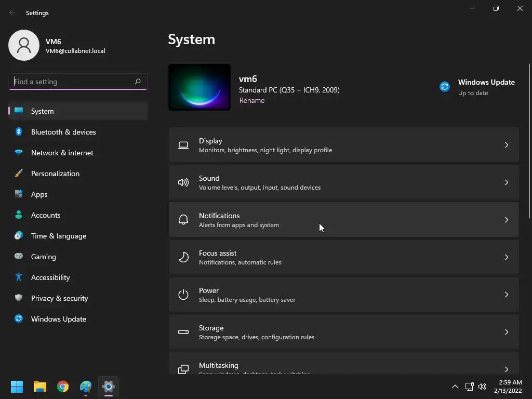This screenshot has height=399, width=532.
Task: Go to Bluetooth & devices
Action: point(78,131)
